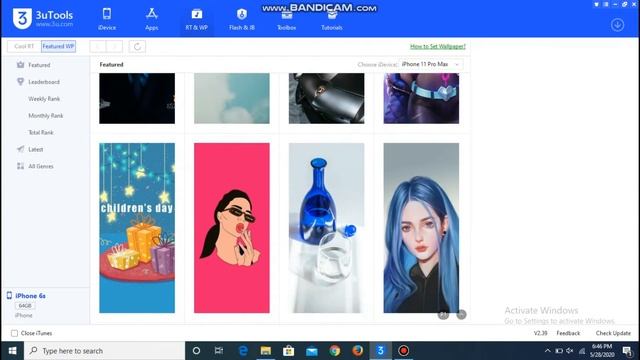Click the 3uTools taskbar icon

pos(380,351)
